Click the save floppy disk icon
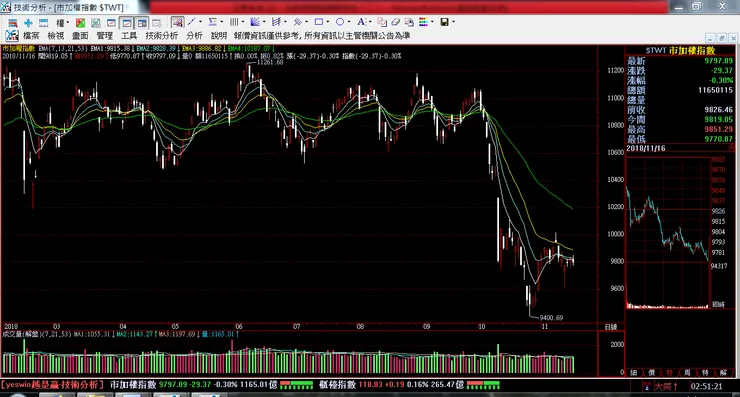The height and width of the screenshot is (397, 740). pos(444,22)
